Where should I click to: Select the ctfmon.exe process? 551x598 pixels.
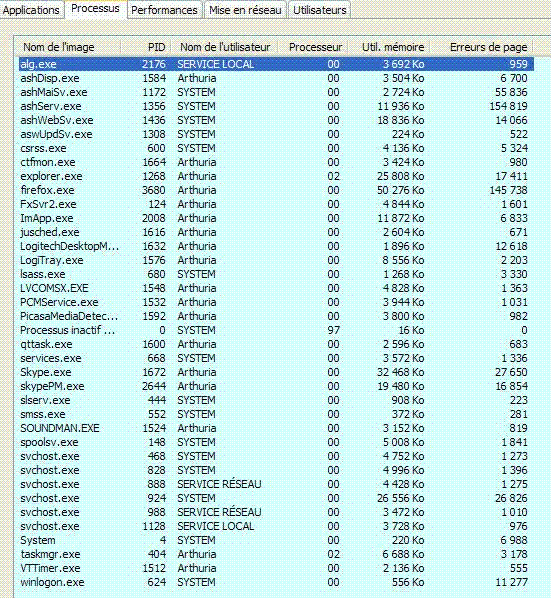(x=276, y=162)
